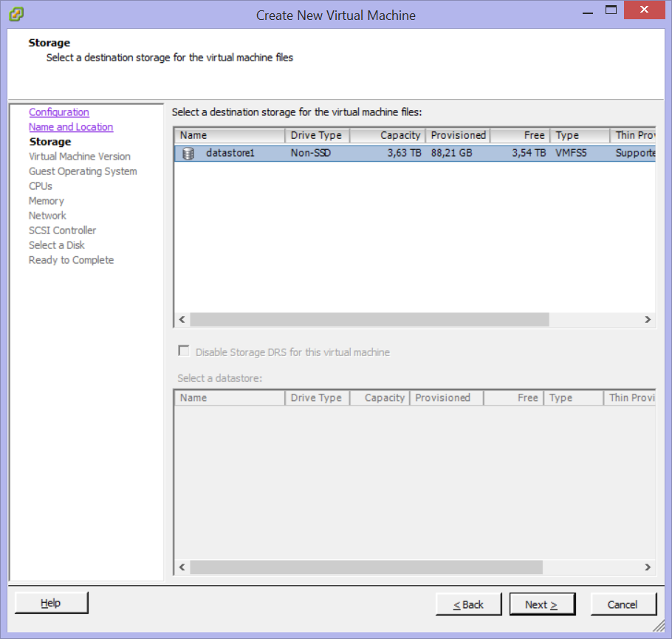Click Guest Operating System step
This screenshot has height=639, width=672.
coord(83,171)
